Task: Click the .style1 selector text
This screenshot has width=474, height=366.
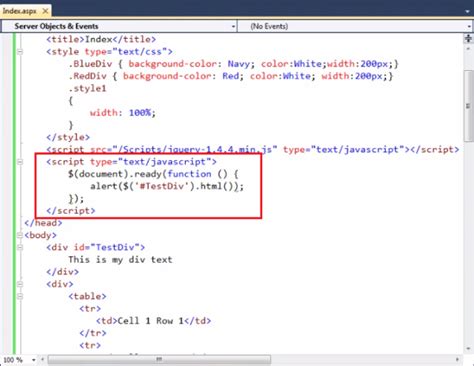Action: tap(87, 89)
